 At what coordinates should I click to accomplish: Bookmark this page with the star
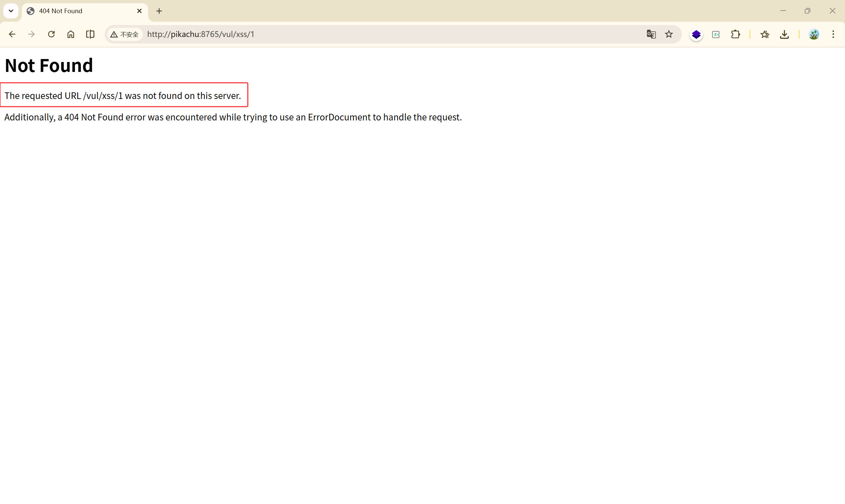(x=669, y=34)
